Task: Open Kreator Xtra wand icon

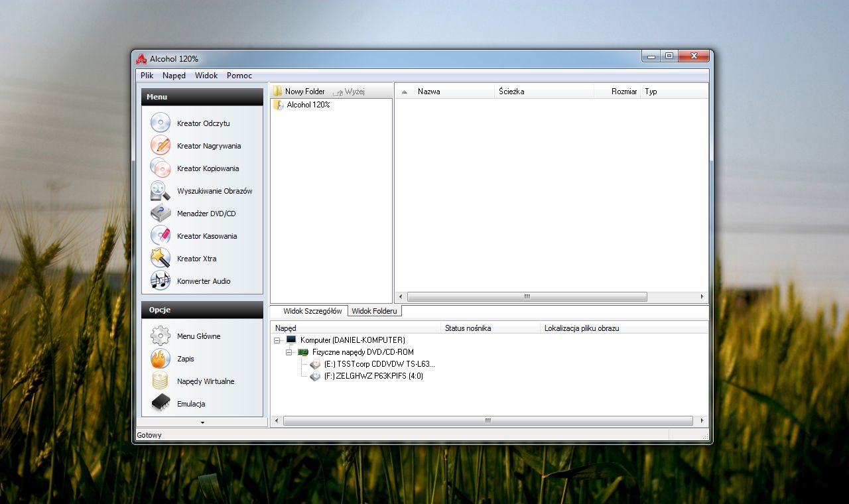Action: click(x=161, y=259)
